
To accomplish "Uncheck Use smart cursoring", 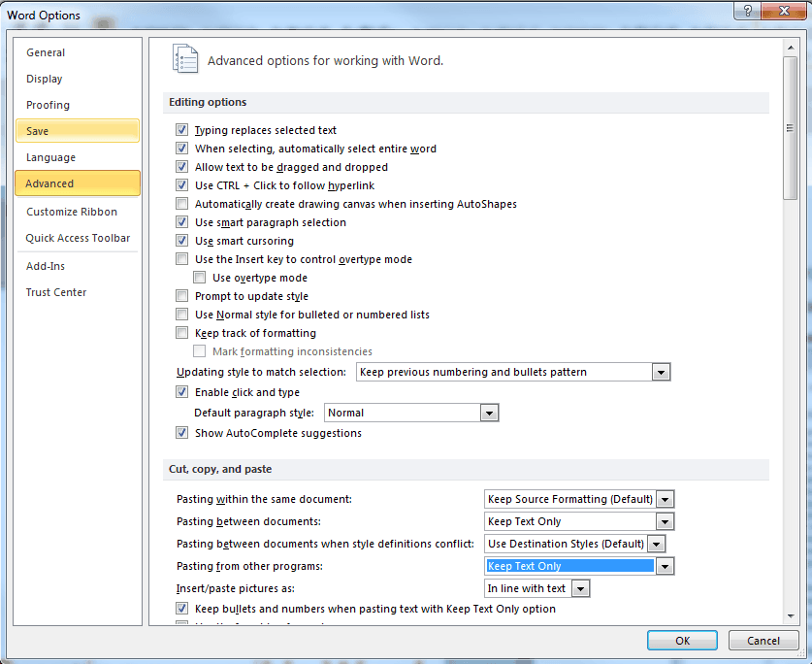I will click(x=181, y=241).
